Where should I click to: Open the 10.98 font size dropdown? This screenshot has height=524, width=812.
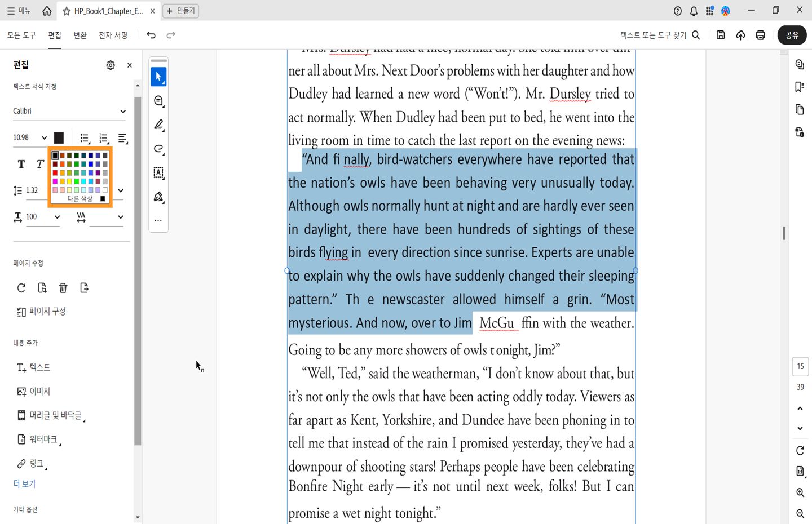tap(44, 138)
